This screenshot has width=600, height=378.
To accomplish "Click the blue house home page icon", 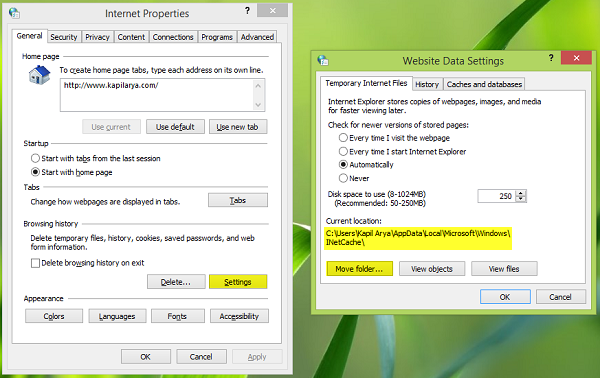I will [39, 75].
